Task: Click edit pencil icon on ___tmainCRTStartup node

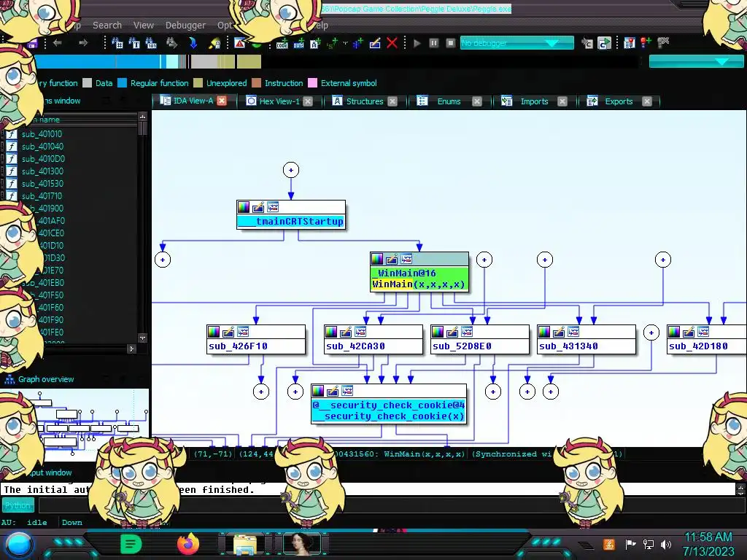Action: coord(258,207)
